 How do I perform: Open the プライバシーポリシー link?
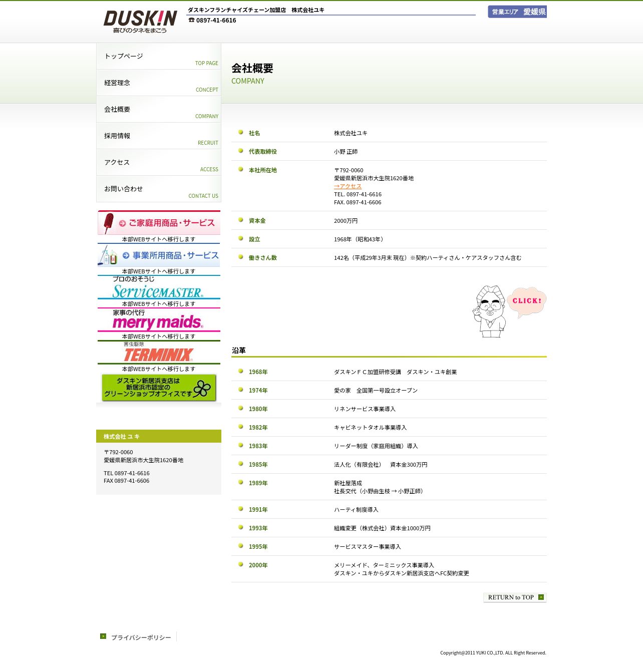(141, 637)
